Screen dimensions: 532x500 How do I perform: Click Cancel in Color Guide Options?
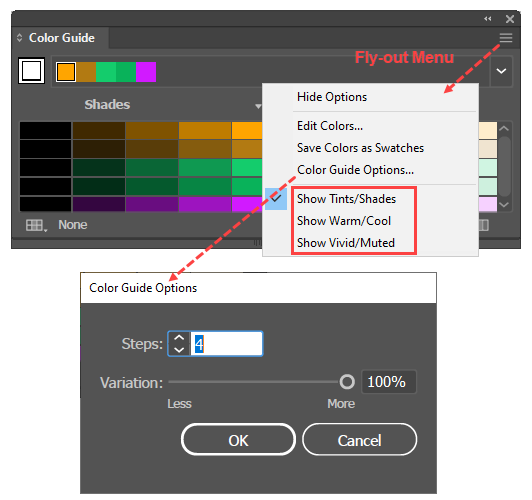[x=359, y=440]
